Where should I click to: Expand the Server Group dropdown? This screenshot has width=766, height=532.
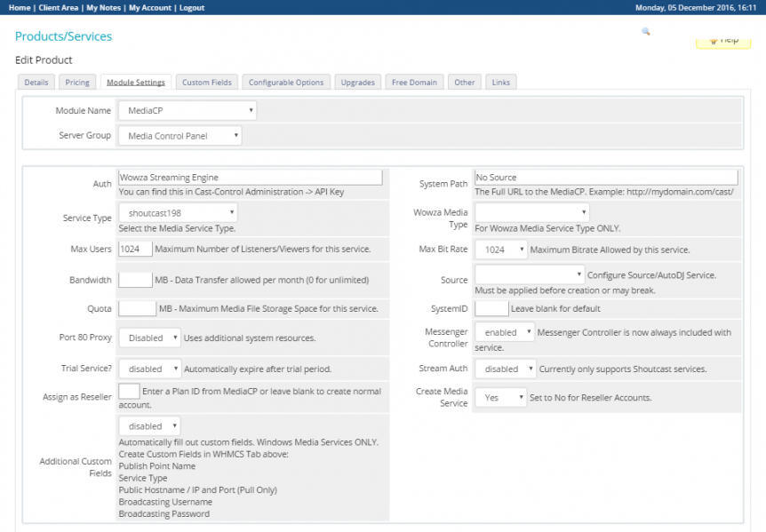click(x=180, y=136)
